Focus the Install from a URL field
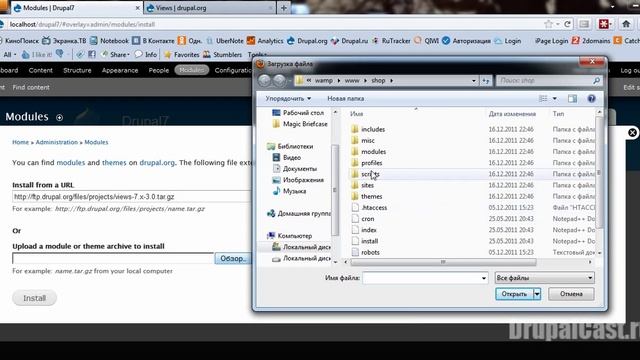The height and width of the screenshot is (360, 640). (132, 197)
